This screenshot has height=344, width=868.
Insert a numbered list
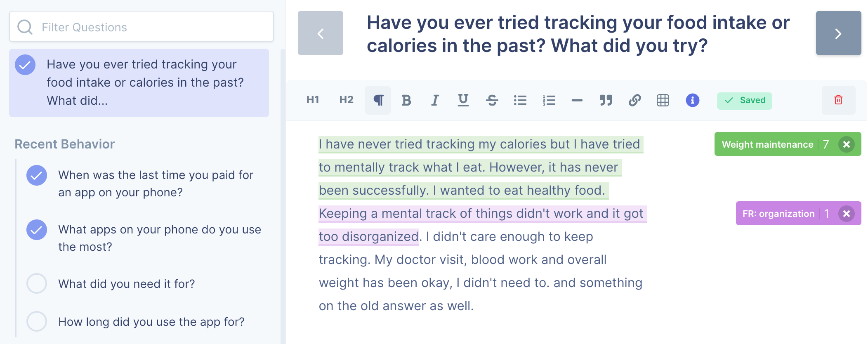pyautogui.click(x=549, y=100)
